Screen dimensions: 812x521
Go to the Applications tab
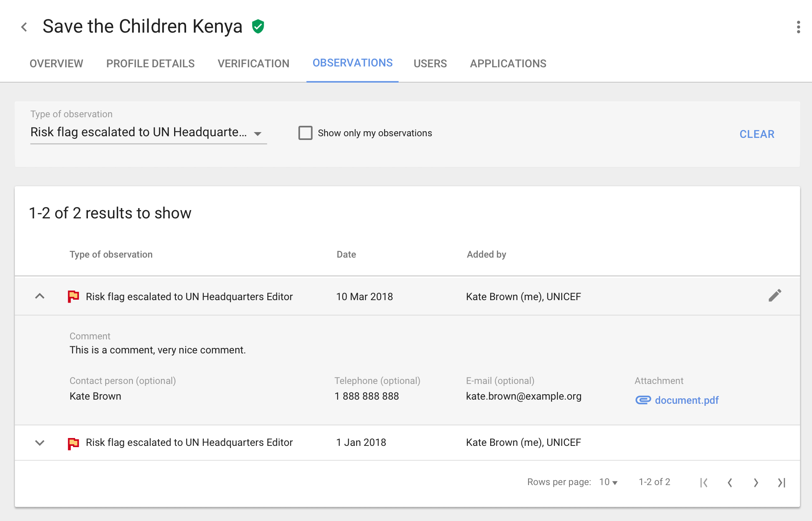[508, 64]
